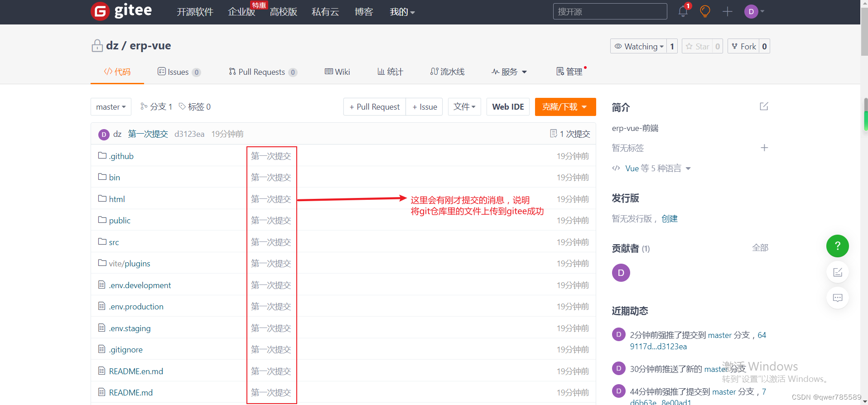Image resolution: width=868 pixels, height=405 pixels.
Task: Open the .env.staging file
Action: pyautogui.click(x=130, y=328)
